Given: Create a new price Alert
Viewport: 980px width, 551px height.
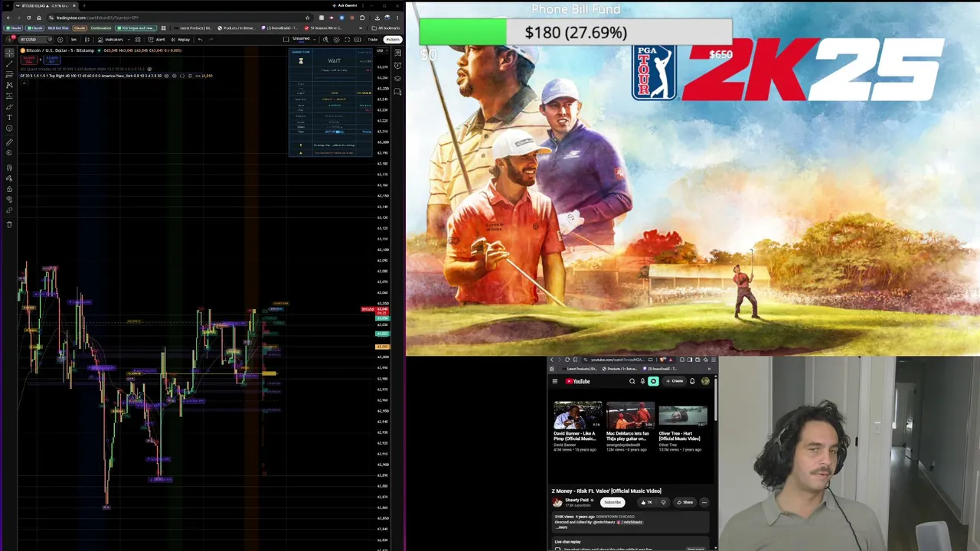Looking at the screenshot, I should [158, 39].
